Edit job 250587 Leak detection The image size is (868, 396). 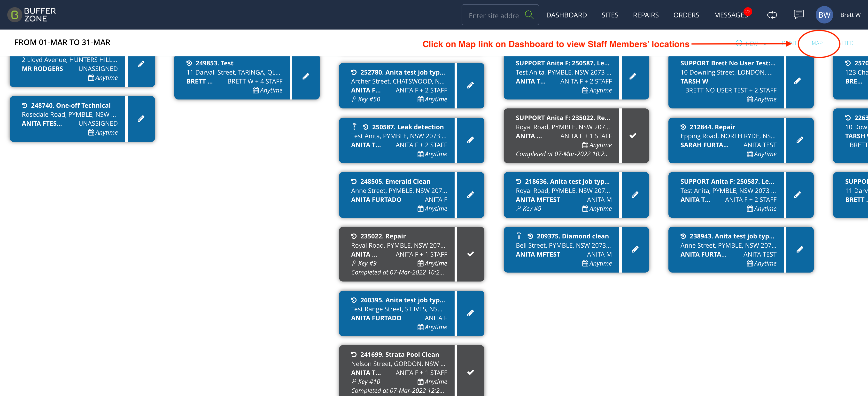coord(470,140)
